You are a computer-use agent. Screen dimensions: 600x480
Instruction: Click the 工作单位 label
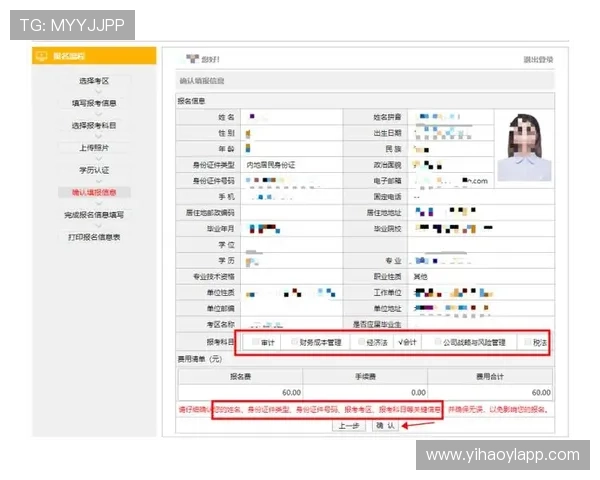[387, 293]
